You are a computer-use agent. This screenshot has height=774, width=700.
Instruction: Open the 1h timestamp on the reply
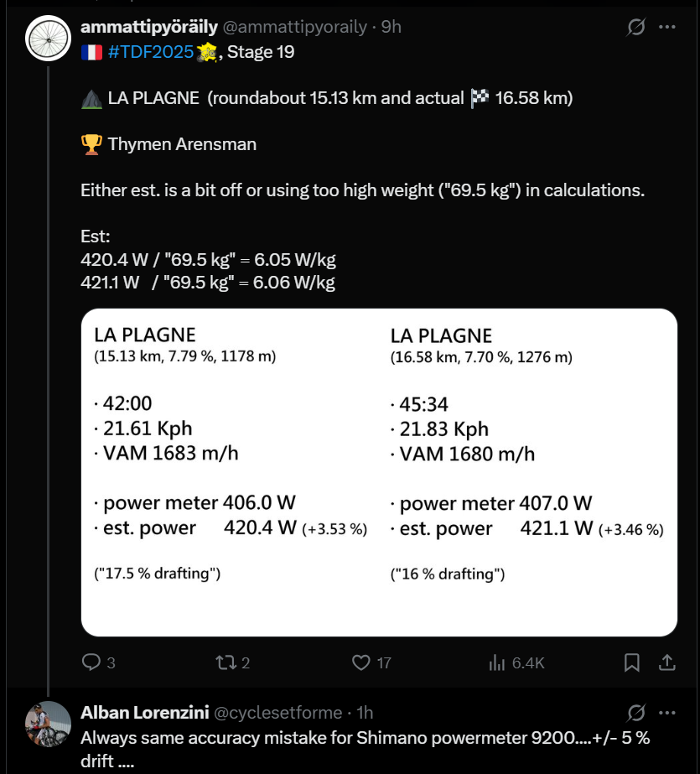[x=364, y=713]
